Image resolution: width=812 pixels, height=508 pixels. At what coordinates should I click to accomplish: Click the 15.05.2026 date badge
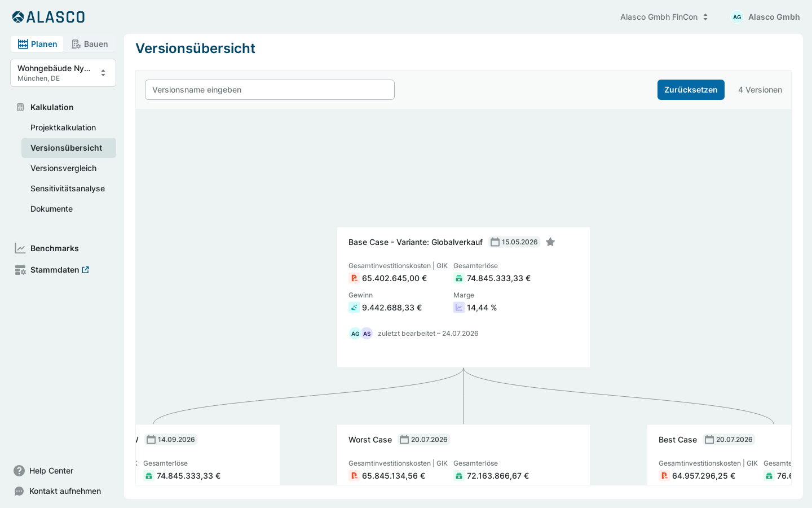pyautogui.click(x=514, y=242)
